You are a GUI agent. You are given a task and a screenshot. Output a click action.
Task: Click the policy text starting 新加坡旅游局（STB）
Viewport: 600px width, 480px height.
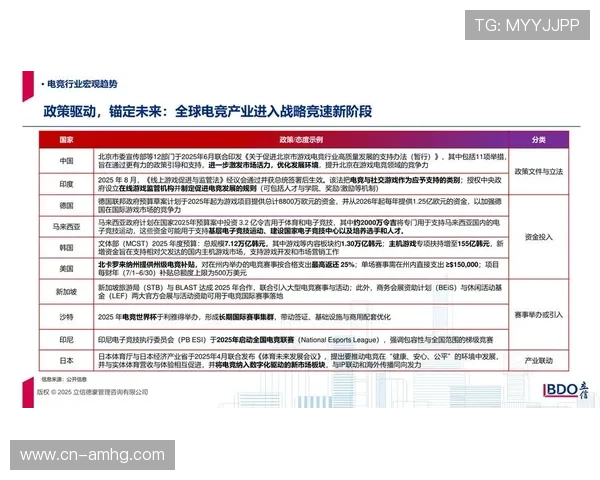point(300,292)
